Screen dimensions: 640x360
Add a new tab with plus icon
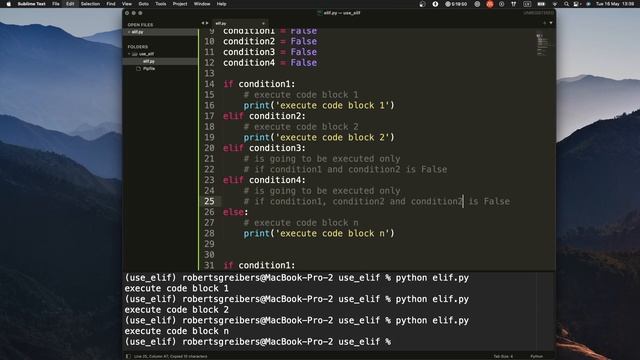(544, 23)
